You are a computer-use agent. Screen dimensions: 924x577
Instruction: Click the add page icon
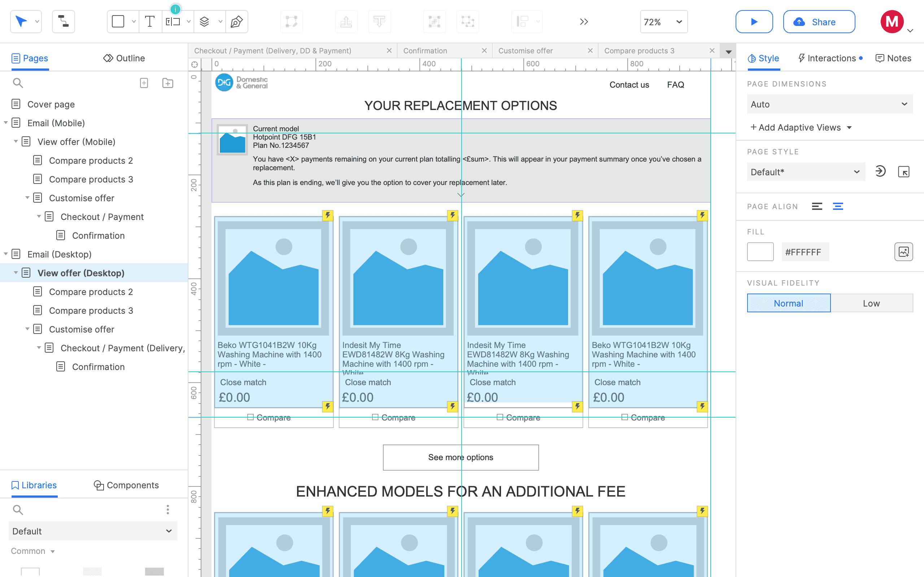point(144,83)
